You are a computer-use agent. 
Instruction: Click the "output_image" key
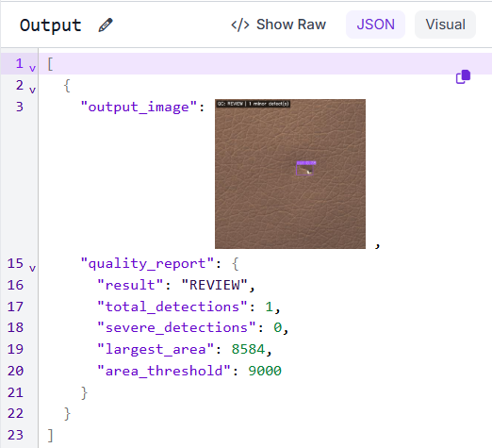[x=139, y=108]
